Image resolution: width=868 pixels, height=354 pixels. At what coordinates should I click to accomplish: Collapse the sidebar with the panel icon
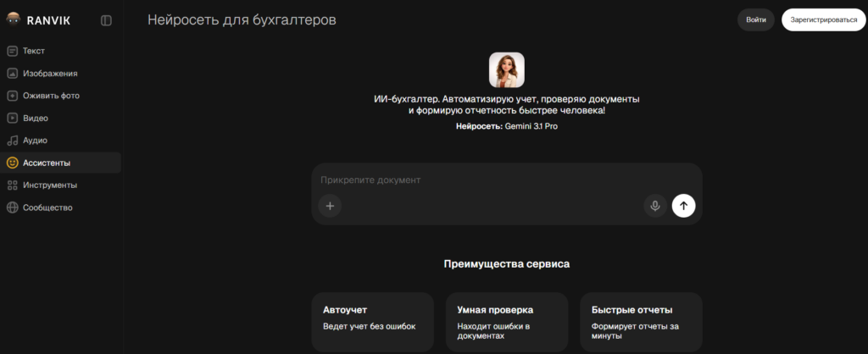point(106,20)
